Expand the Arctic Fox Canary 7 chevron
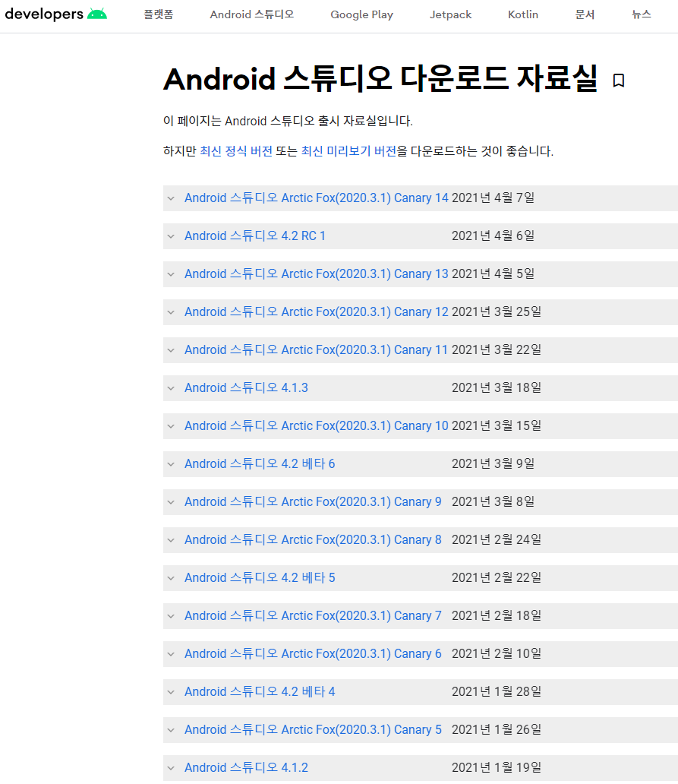678x784 pixels. [x=171, y=617]
